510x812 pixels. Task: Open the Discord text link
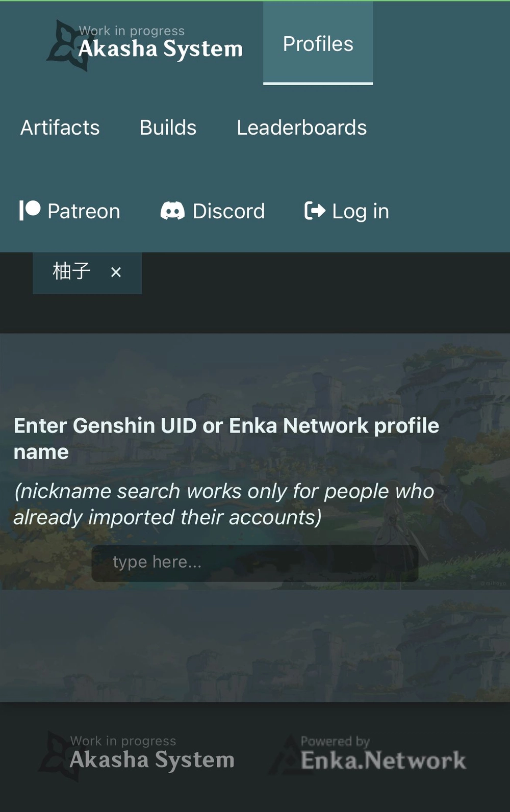pyautogui.click(x=228, y=211)
